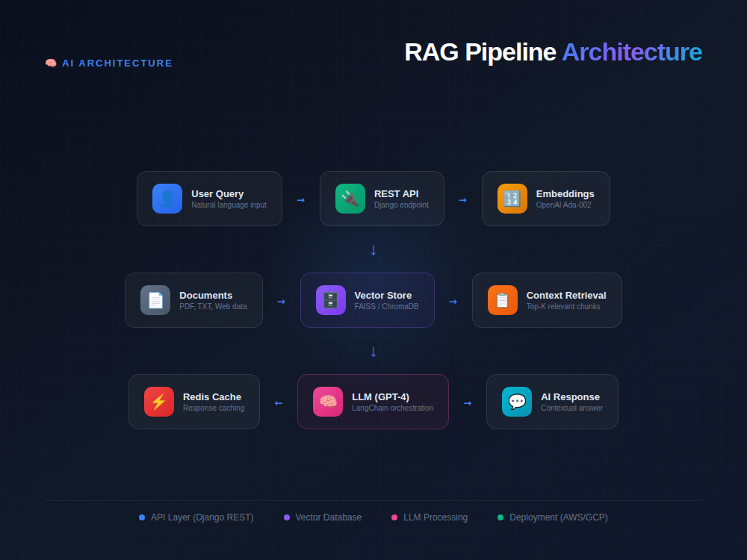Click the arrow between Documents and Vector Store
The image size is (747, 560).
(281, 302)
